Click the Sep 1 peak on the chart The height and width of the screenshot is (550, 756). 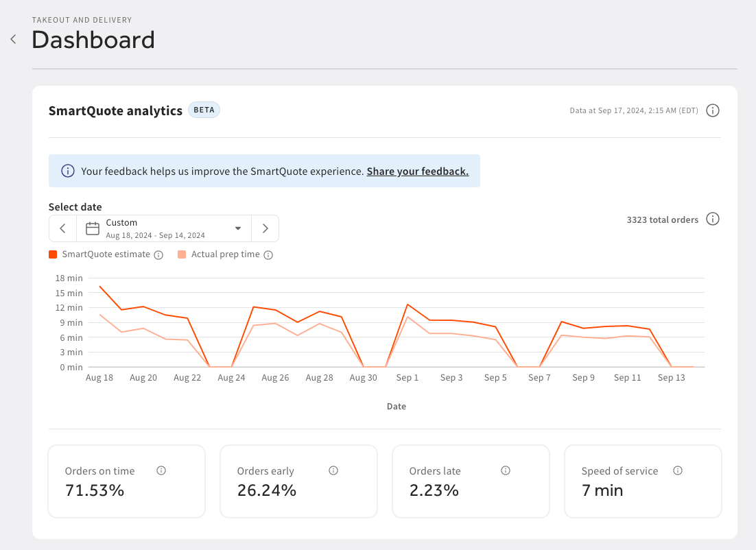pos(407,304)
